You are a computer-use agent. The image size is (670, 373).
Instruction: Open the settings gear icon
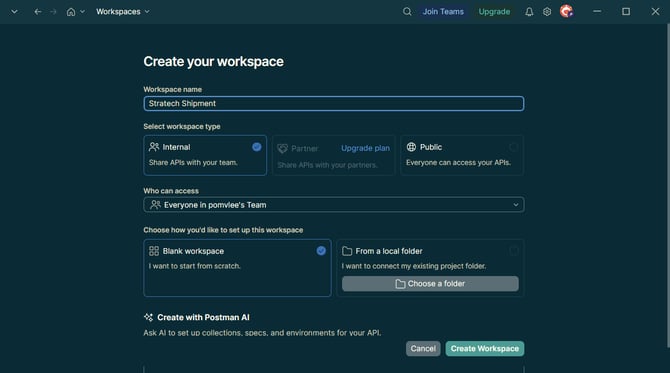click(x=547, y=12)
